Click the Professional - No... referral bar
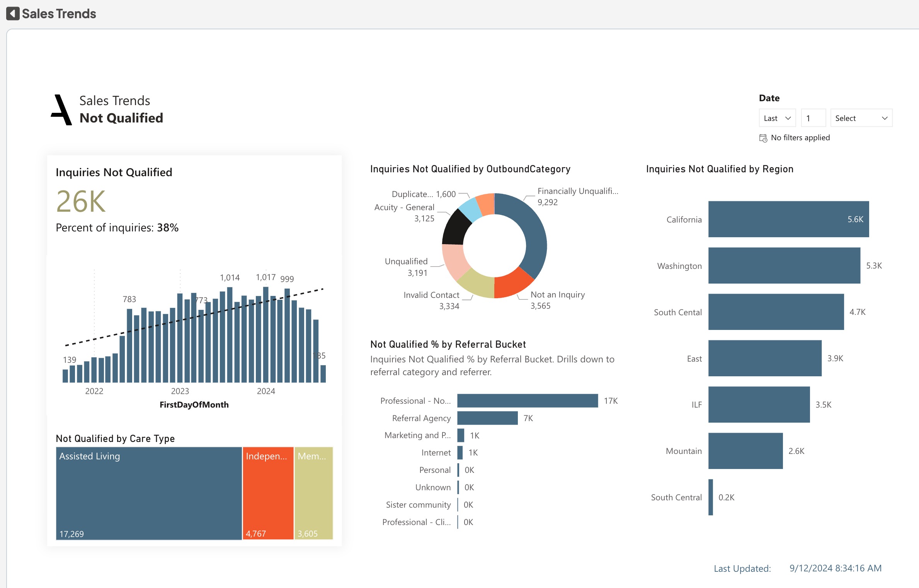 coord(527,401)
